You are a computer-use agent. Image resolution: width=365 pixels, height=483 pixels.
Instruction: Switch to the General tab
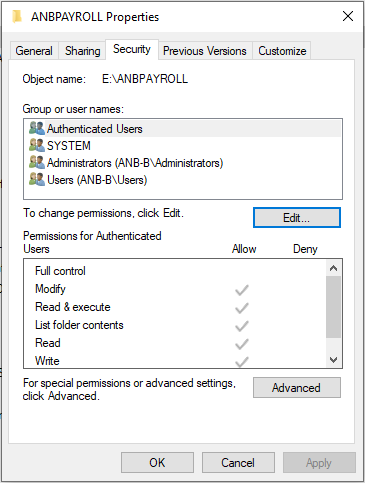34,51
